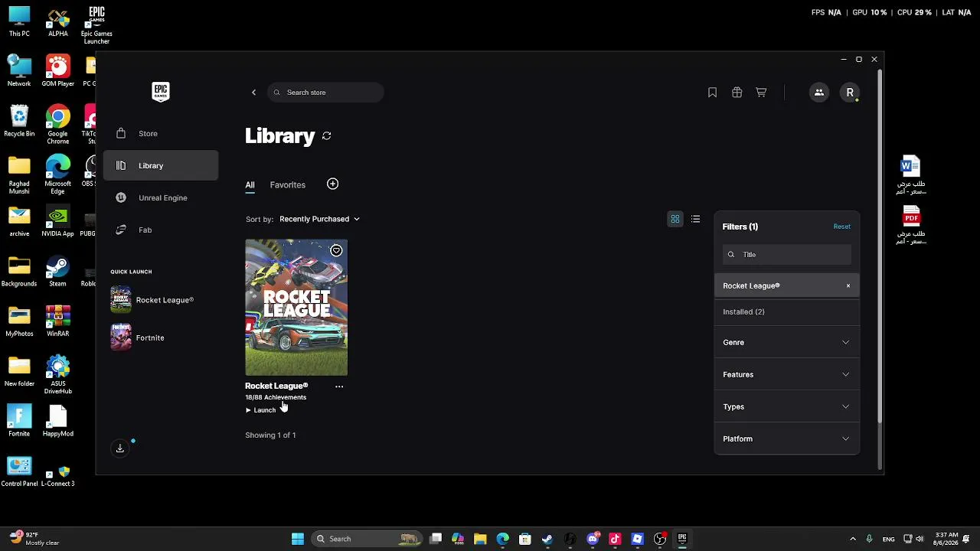Open TikTok from the taskbar
This screenshot has width=980, height=551.
615,539
